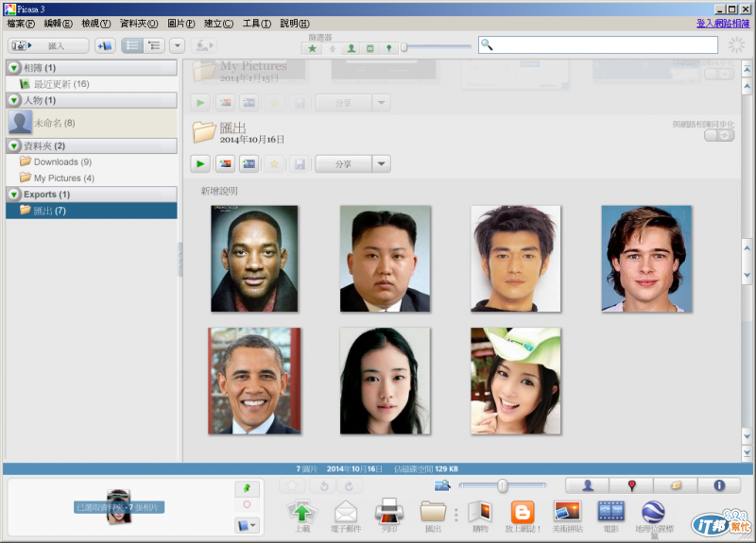Click the Import camera icon button

48,45
